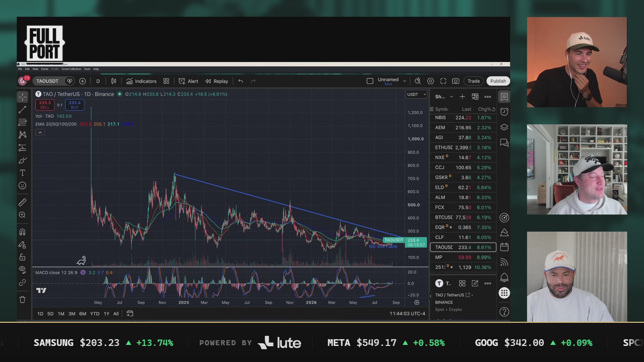Add a symbol to the watchlist
Screen dimensions: 644x362
point(462,97)
